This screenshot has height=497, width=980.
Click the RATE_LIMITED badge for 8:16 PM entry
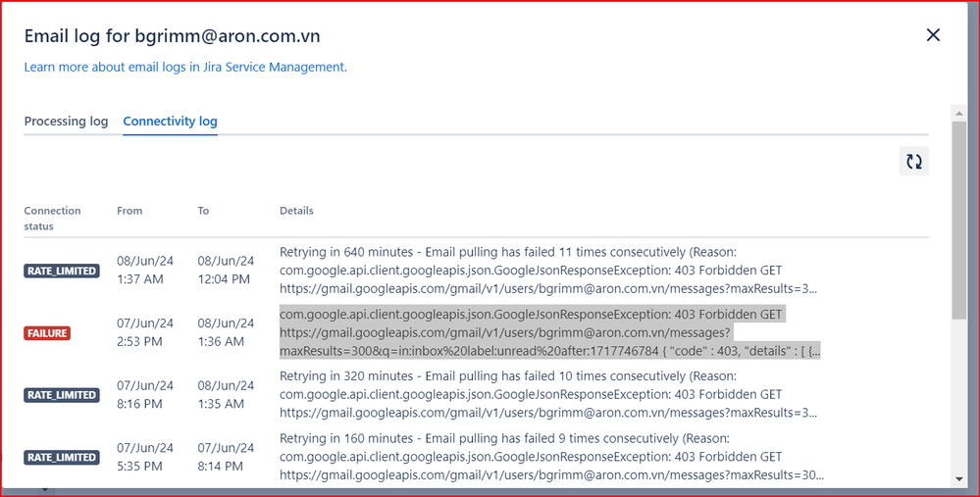[x=62, y=395]
